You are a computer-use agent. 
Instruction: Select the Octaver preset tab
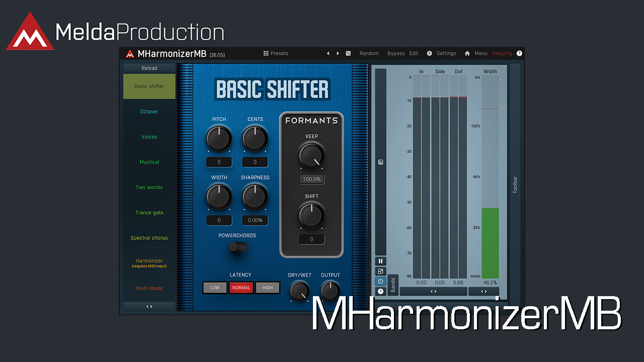(x=149, y=112)
